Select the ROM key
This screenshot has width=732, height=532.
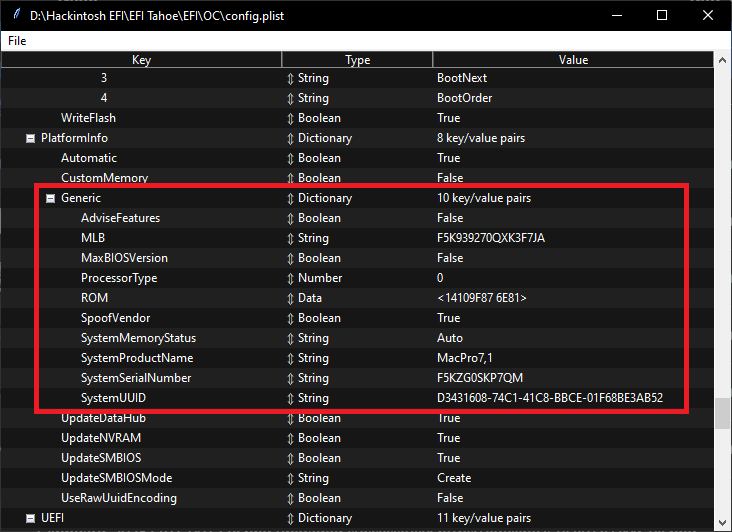click(x=94, y=298)
